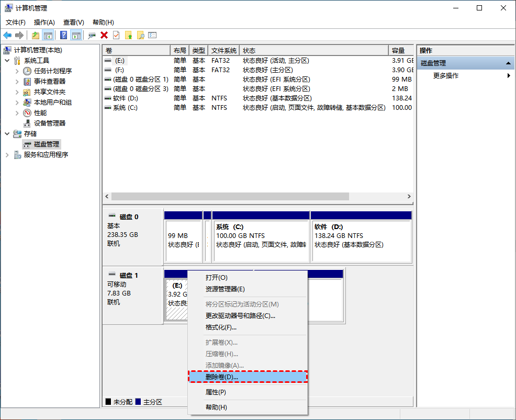Expand the 任务计划程序 node

coord(17,71)
